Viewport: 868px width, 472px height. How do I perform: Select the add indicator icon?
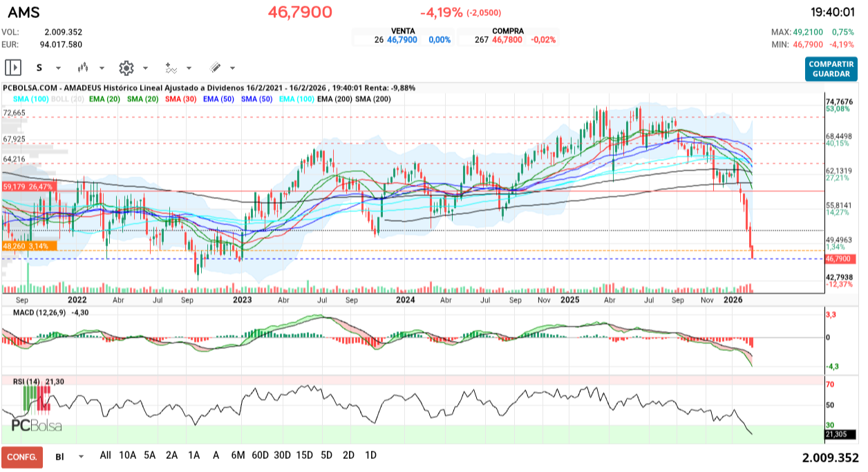pos(173,68)
